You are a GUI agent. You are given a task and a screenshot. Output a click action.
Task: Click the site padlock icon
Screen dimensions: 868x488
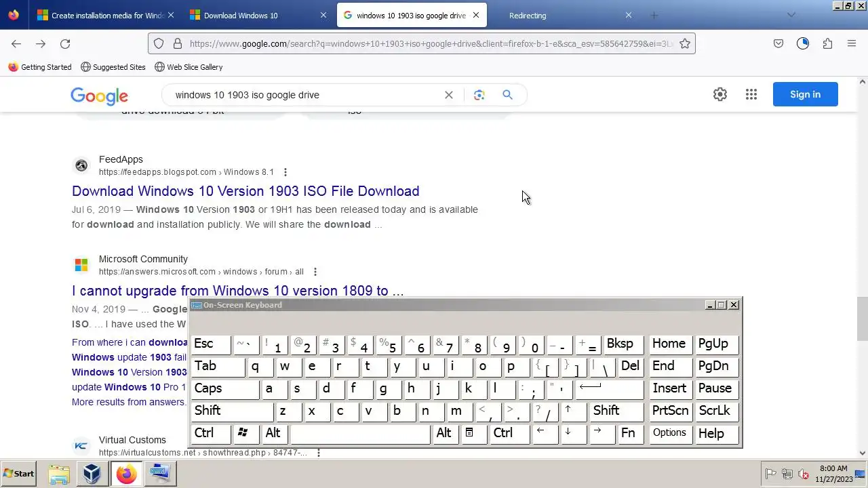(x=178, y=43)
